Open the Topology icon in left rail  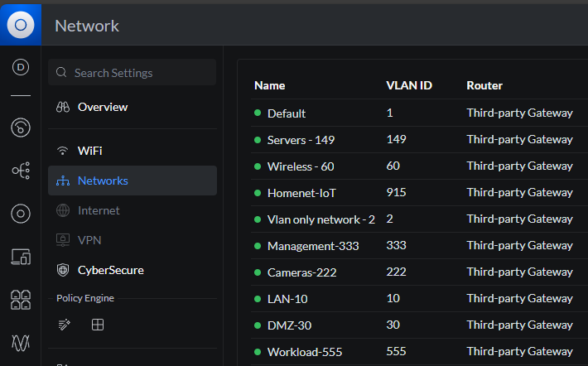click(x=21, y=171)
